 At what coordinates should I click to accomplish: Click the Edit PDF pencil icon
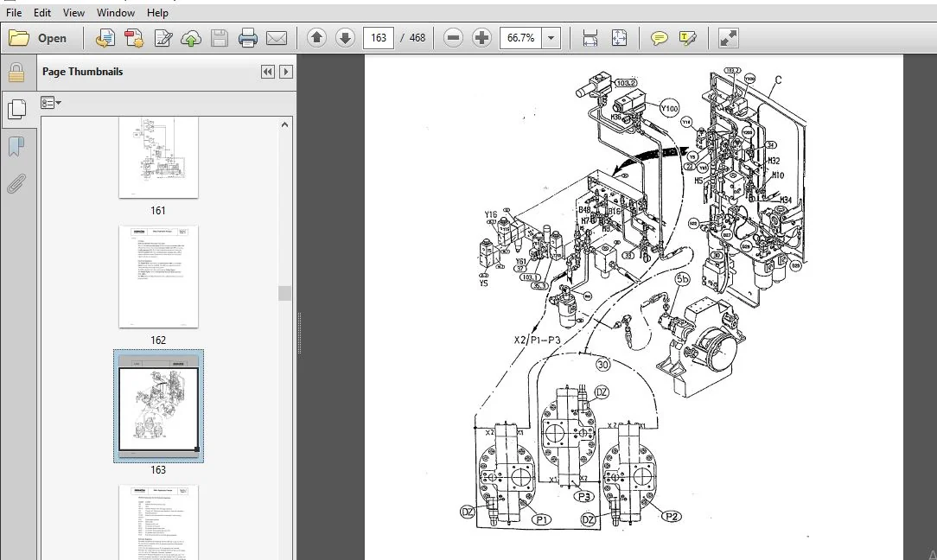click(x=163, y=38)
